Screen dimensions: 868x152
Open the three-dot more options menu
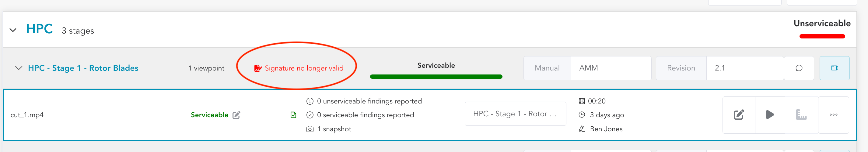tap(833, 115)
